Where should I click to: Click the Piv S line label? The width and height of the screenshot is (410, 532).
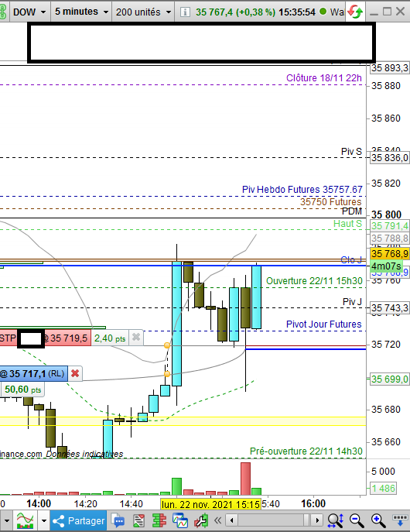coord(351,152)
